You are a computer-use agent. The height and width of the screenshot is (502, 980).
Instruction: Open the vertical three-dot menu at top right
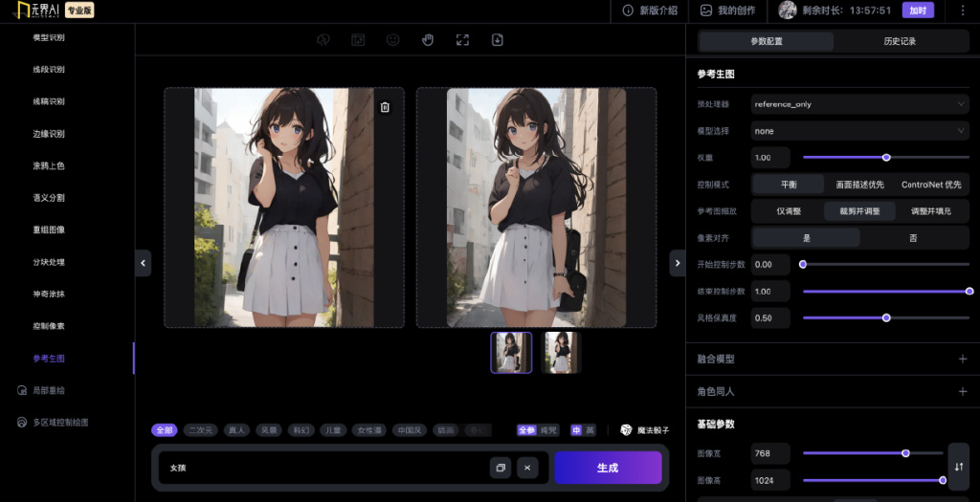(963, 11)
